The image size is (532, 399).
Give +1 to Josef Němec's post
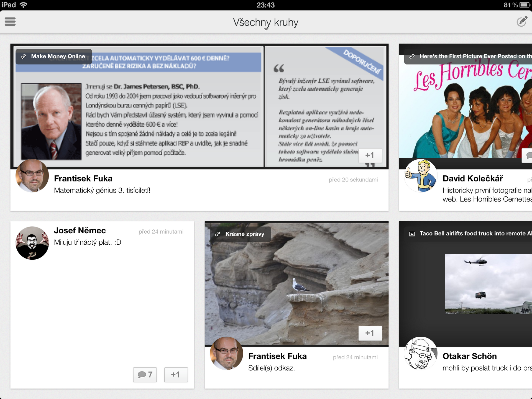coord(176,375)
